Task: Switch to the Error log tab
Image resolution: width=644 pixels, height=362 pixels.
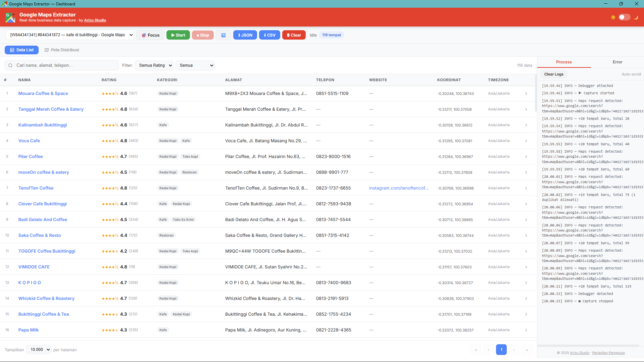Action: (x=617, y=62)
